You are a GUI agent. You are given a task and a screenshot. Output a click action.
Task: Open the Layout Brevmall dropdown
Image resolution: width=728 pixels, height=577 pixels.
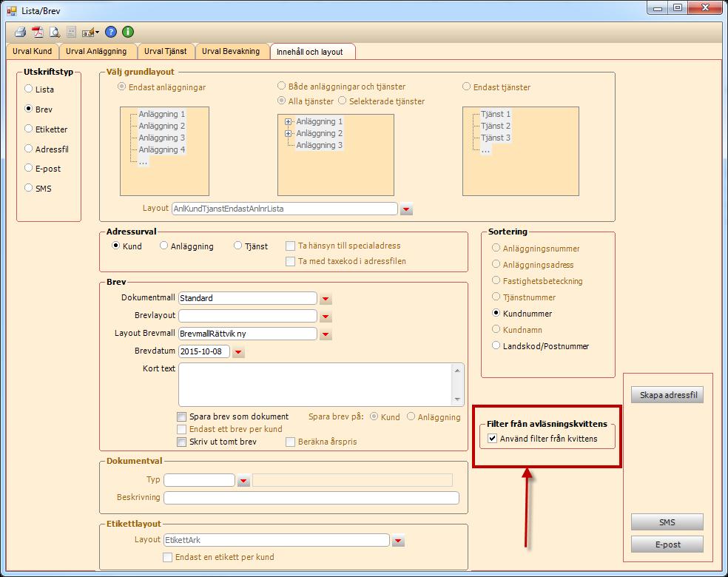click(326, 334)
